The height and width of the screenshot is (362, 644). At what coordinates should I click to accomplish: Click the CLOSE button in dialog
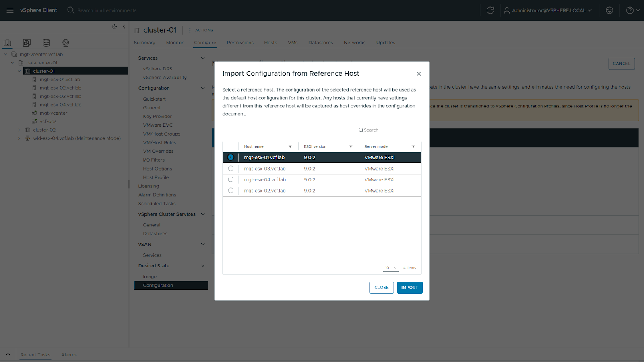coord(382,288)
